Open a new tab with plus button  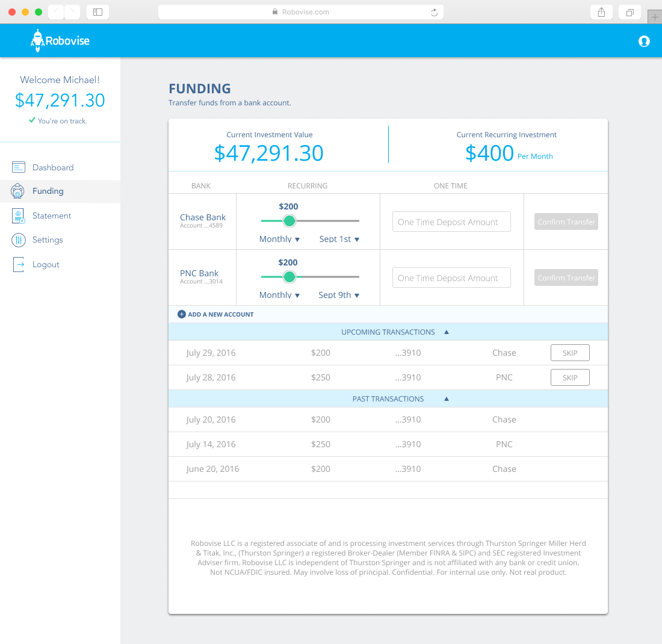654,17
